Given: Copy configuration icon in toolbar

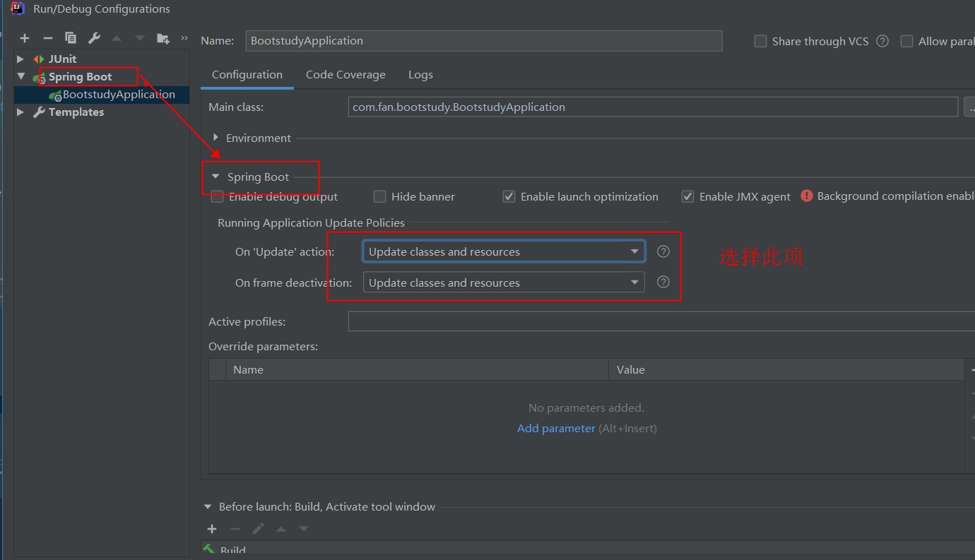Looking at the screenshot, I should pyautogui.click(x=70, y=38).
